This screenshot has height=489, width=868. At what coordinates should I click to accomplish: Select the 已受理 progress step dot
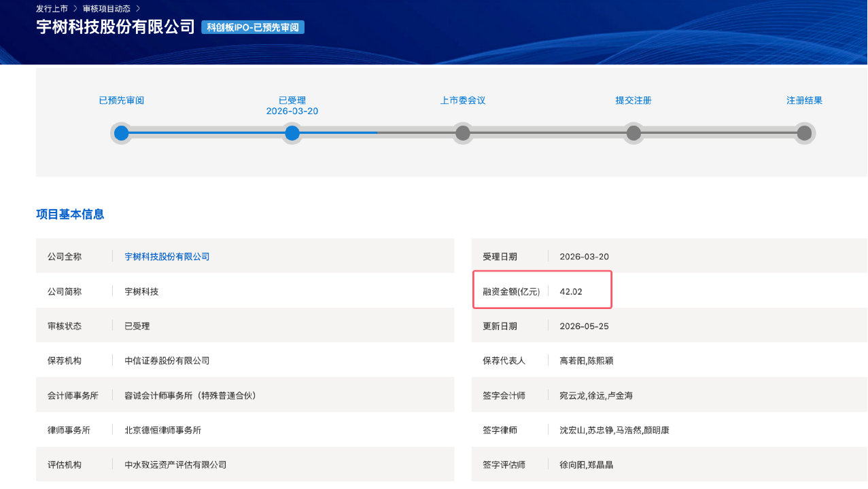pyautogui.click(x=292, y=133)
